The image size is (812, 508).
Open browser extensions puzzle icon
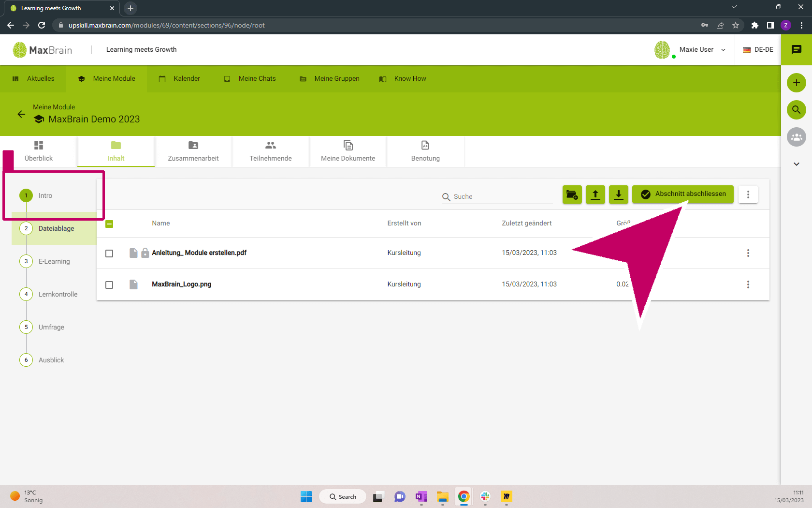[x=755, y=25]
